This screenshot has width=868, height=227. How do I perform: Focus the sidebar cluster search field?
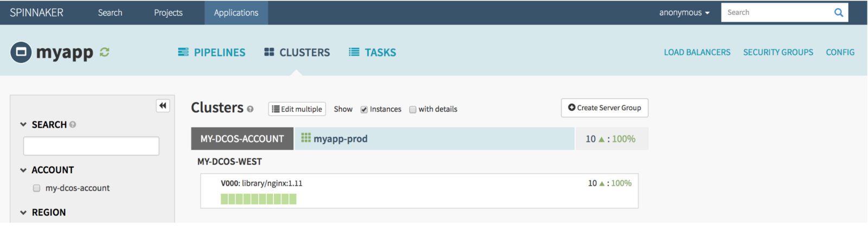pos(91,146)
